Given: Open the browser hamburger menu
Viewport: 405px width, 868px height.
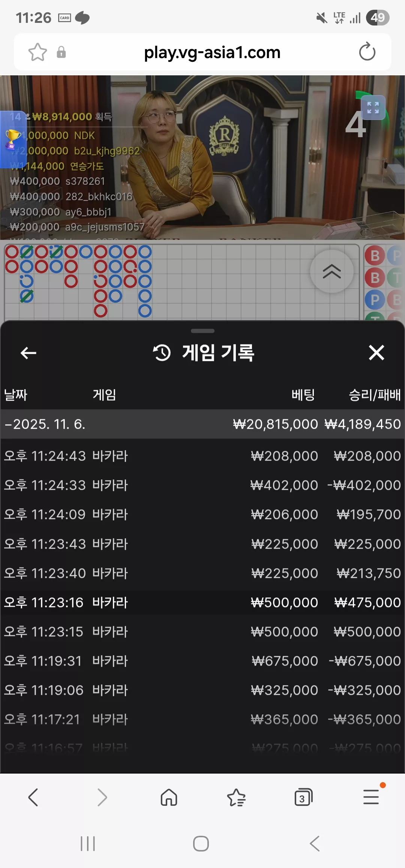Looking at the screenshot, I should (371, 796).
